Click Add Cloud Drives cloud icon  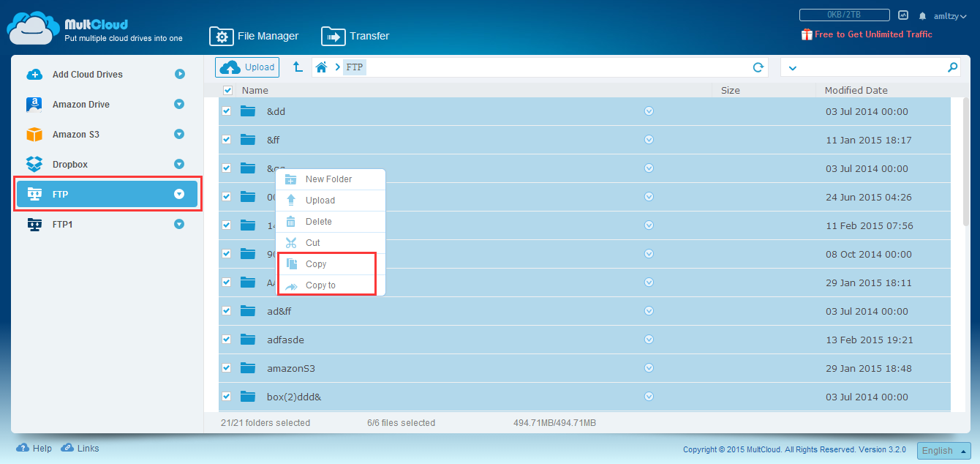[x=34, y=74]
